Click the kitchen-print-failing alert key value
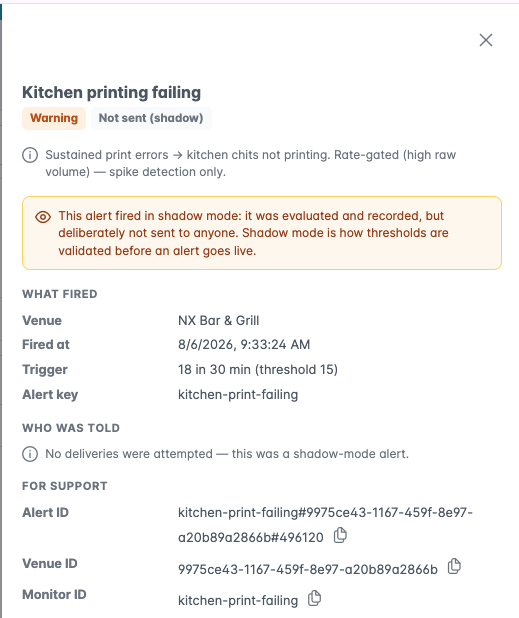Screen dimensions: 519x618 [x=238, y=395]
